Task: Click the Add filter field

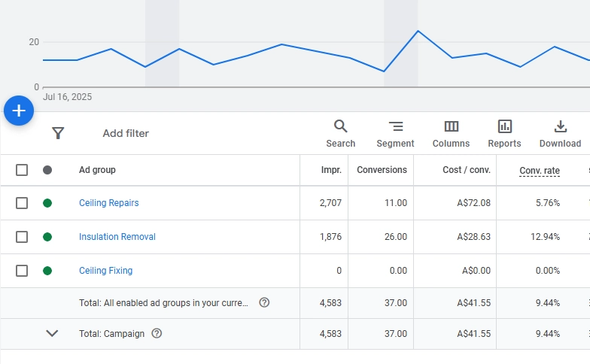Action: [126, 133]
